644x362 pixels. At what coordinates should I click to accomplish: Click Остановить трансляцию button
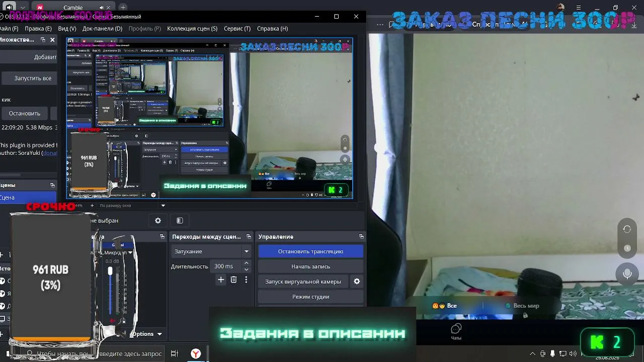[x=310, y=251]
